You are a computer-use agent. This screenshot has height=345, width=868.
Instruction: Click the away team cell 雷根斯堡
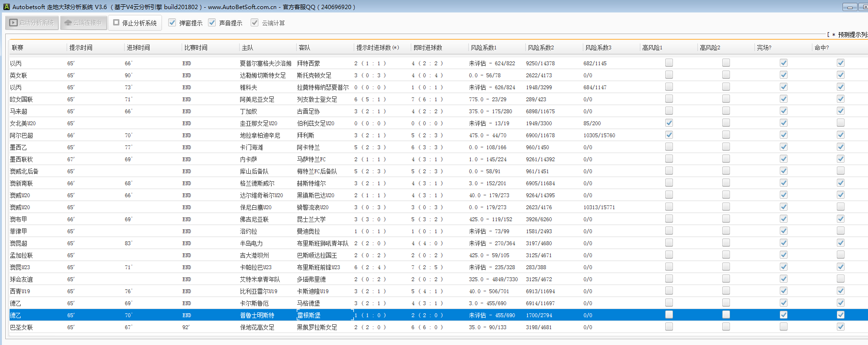pos(309,315)
